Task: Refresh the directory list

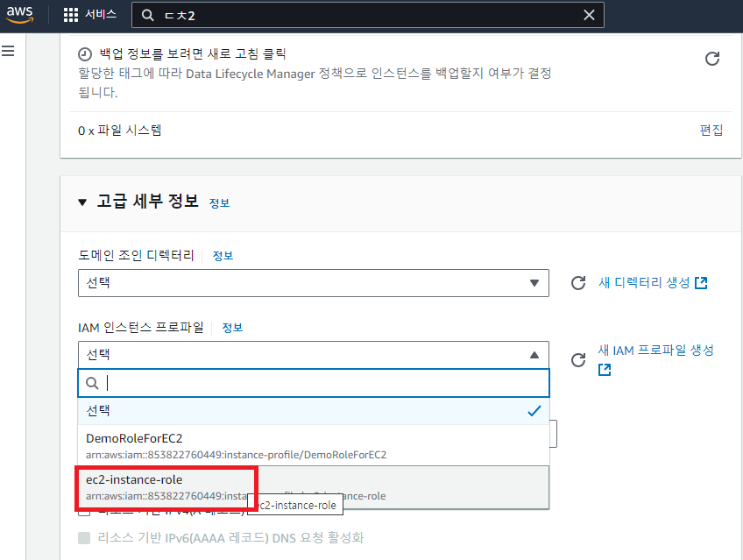Action: [x=578, y=283]
